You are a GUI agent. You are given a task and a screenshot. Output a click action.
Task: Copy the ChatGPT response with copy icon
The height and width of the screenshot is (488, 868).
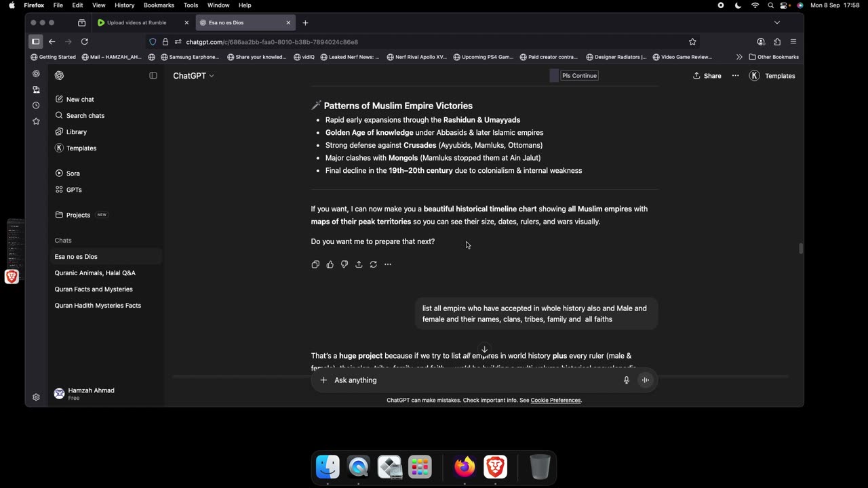(315, 264)
